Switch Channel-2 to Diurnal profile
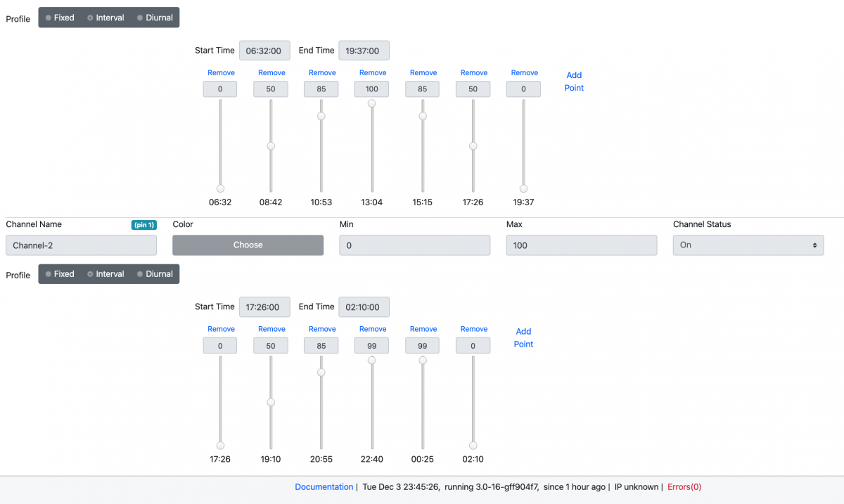 [155, 274]
